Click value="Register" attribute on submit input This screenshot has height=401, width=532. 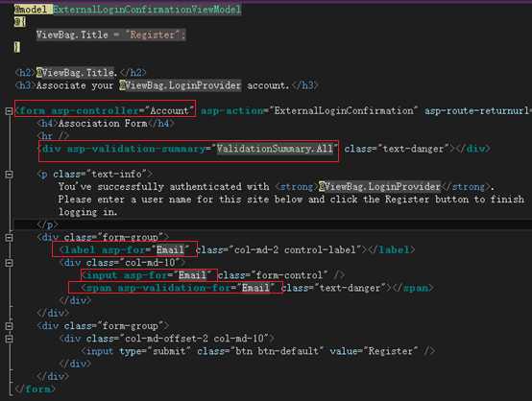pos(374,351)
